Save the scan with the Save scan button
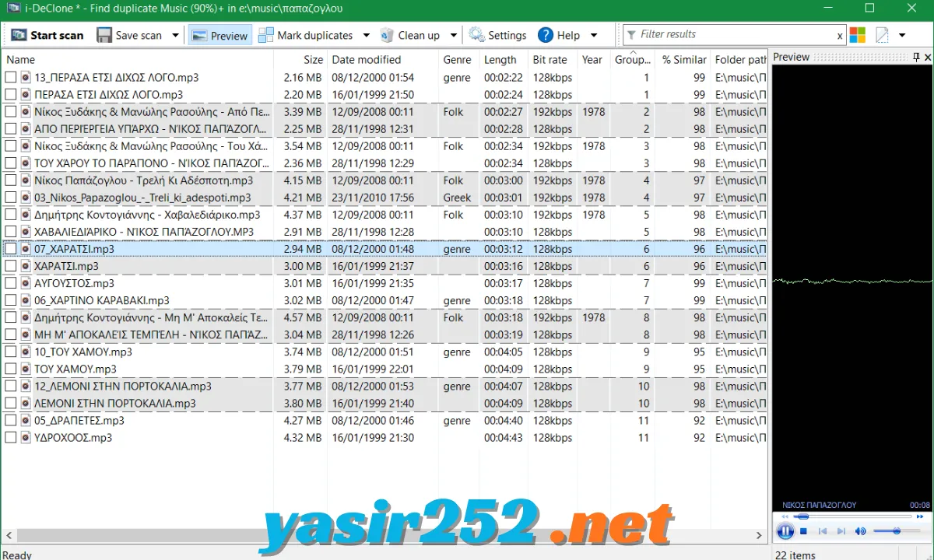 (129, 35)
